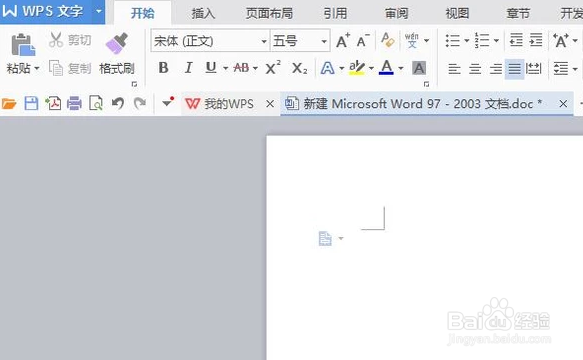
Task: Click the undo arrow
Action: pos(117,103)
